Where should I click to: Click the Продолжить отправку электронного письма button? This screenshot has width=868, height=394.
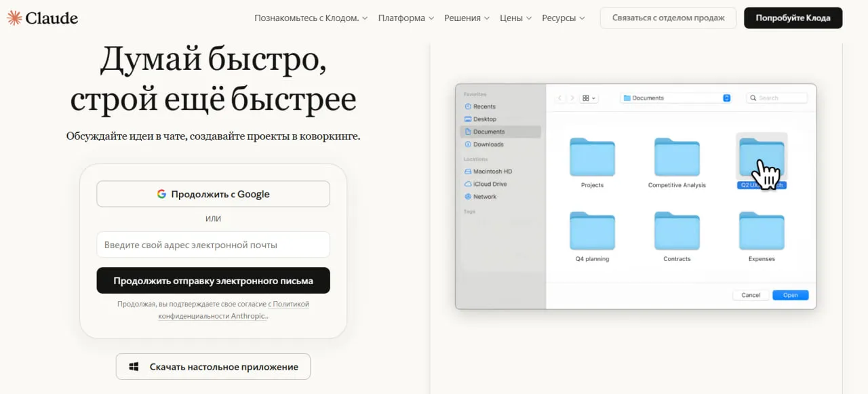click(213, 281)
